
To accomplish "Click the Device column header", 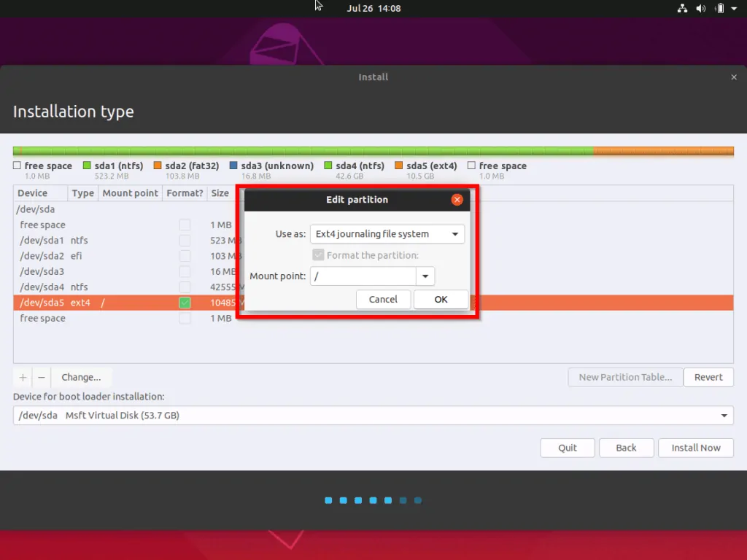I will click(41, 192).
